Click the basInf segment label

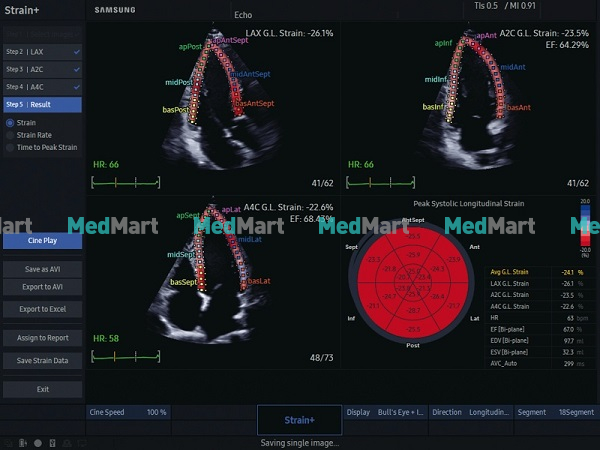pyautogui.click(x=433, y=107)
